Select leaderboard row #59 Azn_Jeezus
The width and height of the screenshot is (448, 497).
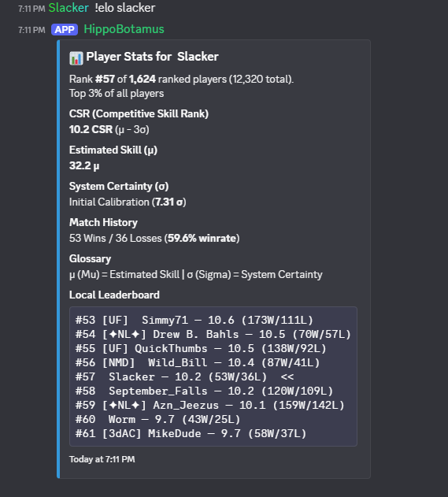(x=209, y=405)
